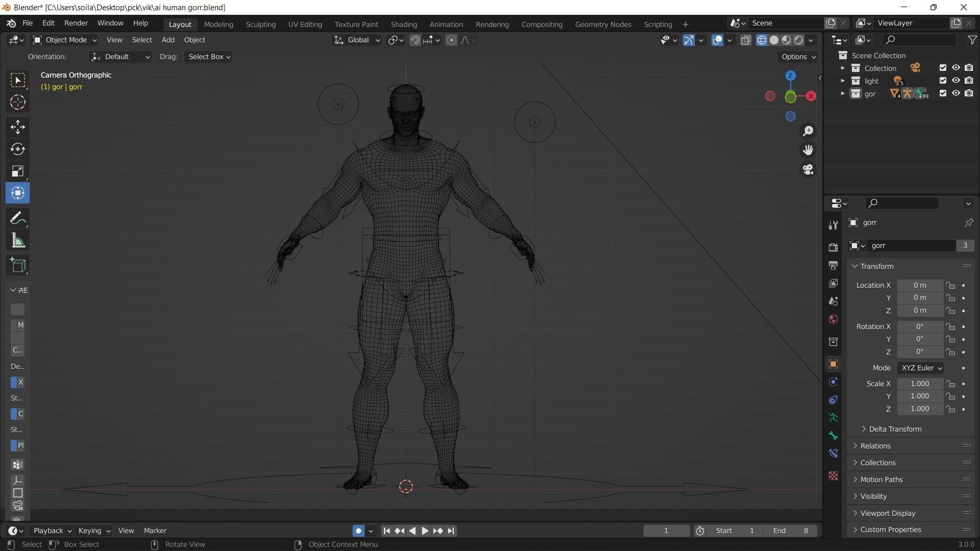
Task: Open Orientation Default dropdown
Action: pyautogui.click(x=120, y=57)
